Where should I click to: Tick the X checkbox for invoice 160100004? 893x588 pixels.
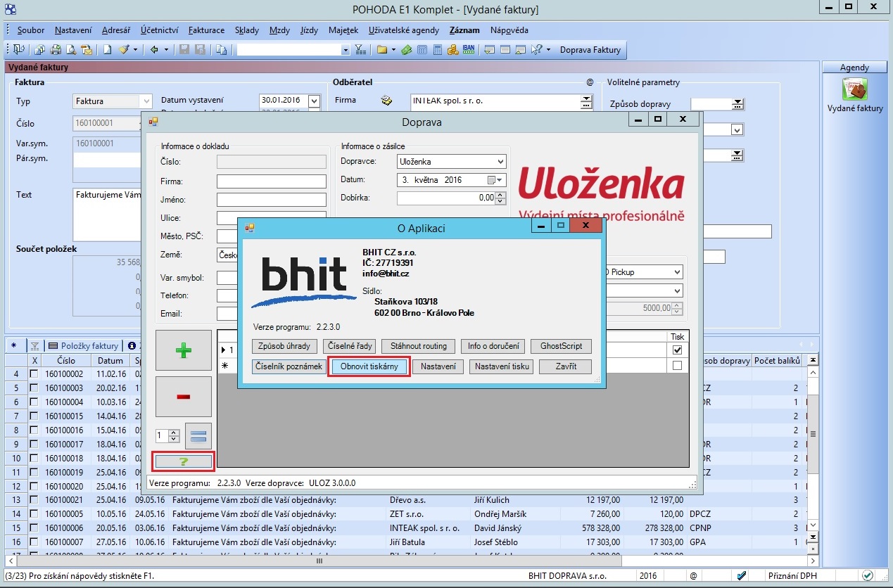pyautogui.click(x=34, y=402)
